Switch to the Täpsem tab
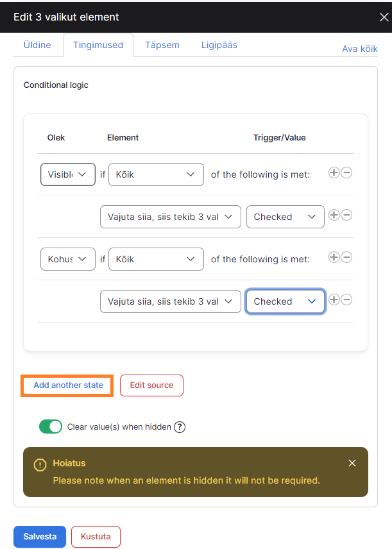The image size is (392, 549). point(162,45)
